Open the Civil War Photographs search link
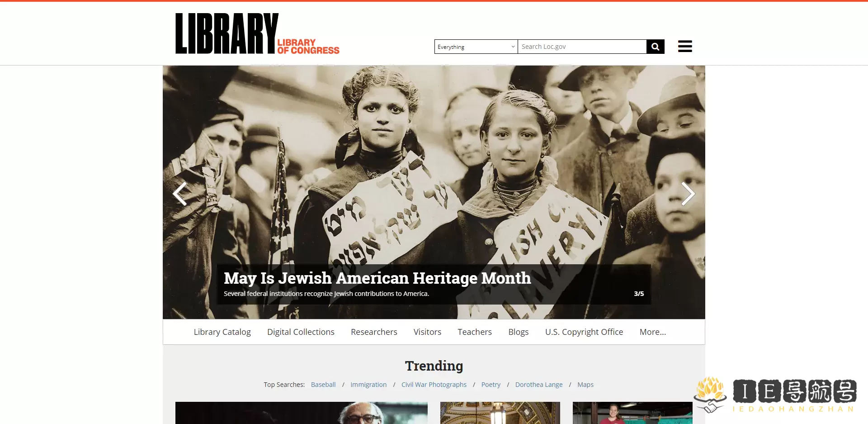 click(434, 385)
